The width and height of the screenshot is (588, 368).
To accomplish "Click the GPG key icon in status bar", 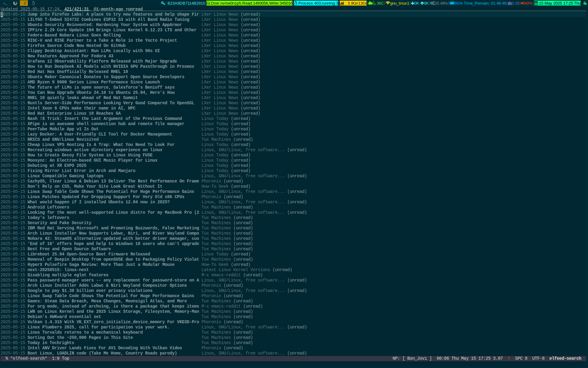I will 163,3.
